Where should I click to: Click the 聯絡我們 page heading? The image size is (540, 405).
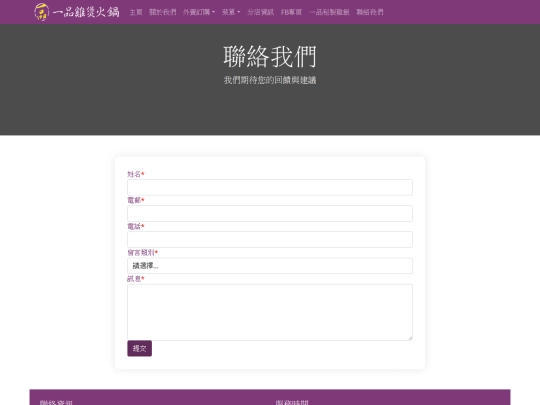(270, 56)
